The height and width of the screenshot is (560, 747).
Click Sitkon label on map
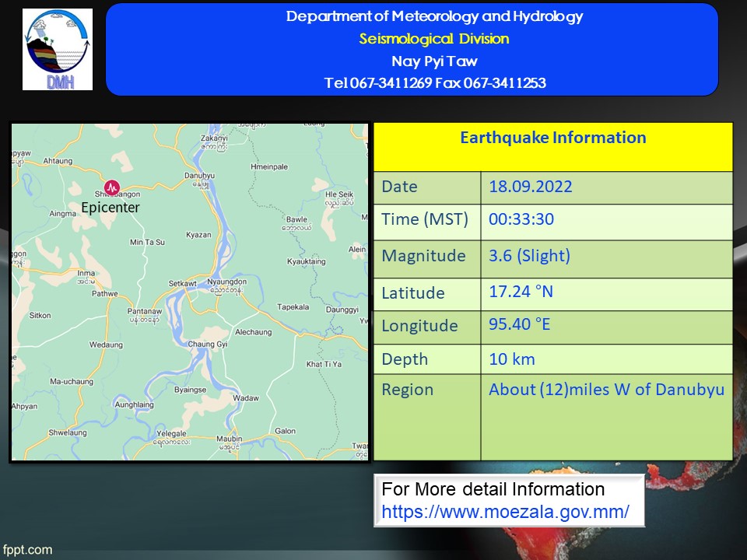click(x=40, y=316)
